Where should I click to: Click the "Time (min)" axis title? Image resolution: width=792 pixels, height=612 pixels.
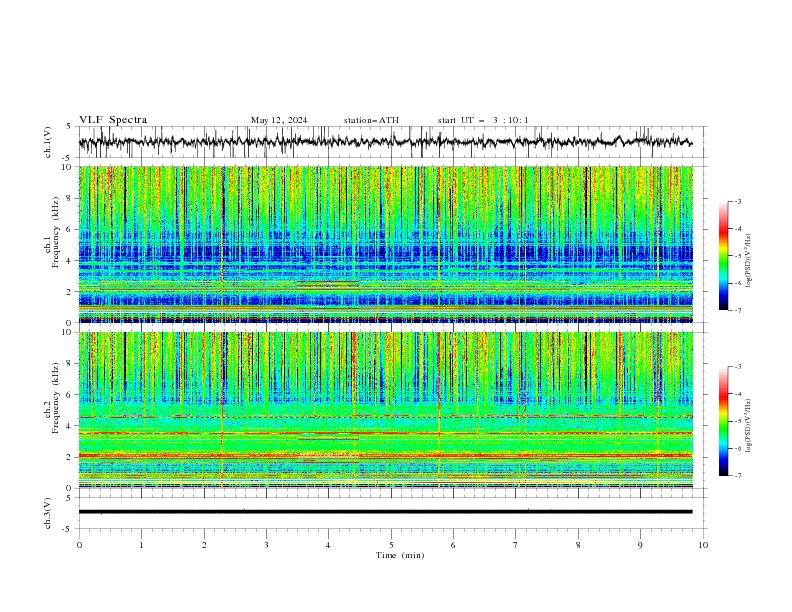400,555
